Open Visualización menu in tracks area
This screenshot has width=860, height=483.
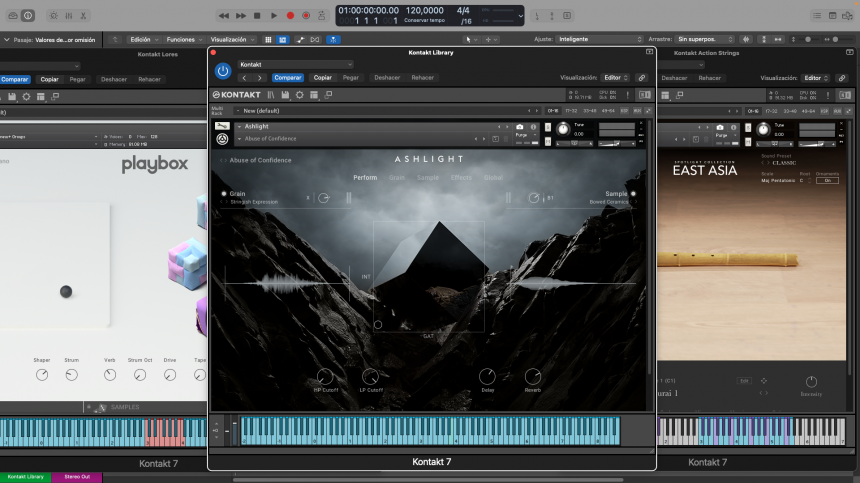tap(233, 39)
